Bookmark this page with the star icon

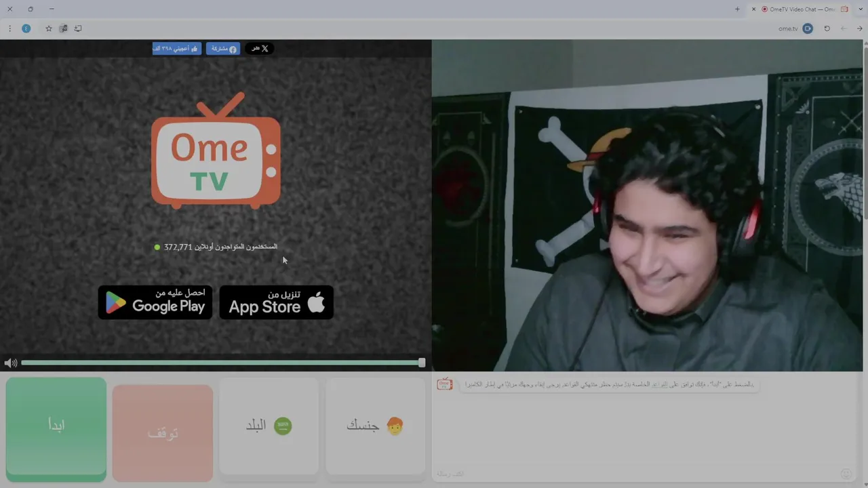click(x=49, y=28)
